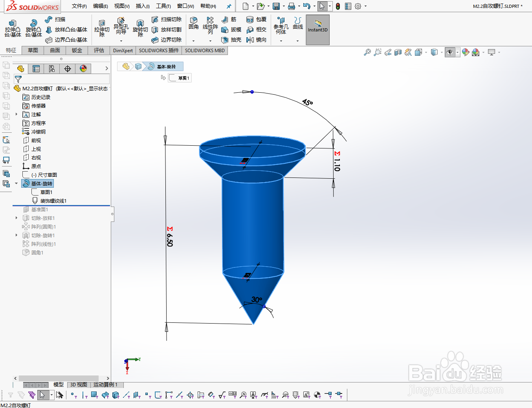Select the Extruded Boss/Base tool (拉伸凸台/基体)
532x408 pixels.
pyautogui.click(x=13, y=29)
